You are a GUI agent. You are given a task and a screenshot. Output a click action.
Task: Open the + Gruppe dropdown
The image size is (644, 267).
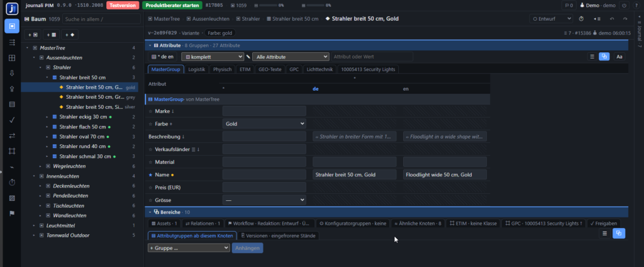click(x=189, y=248)
